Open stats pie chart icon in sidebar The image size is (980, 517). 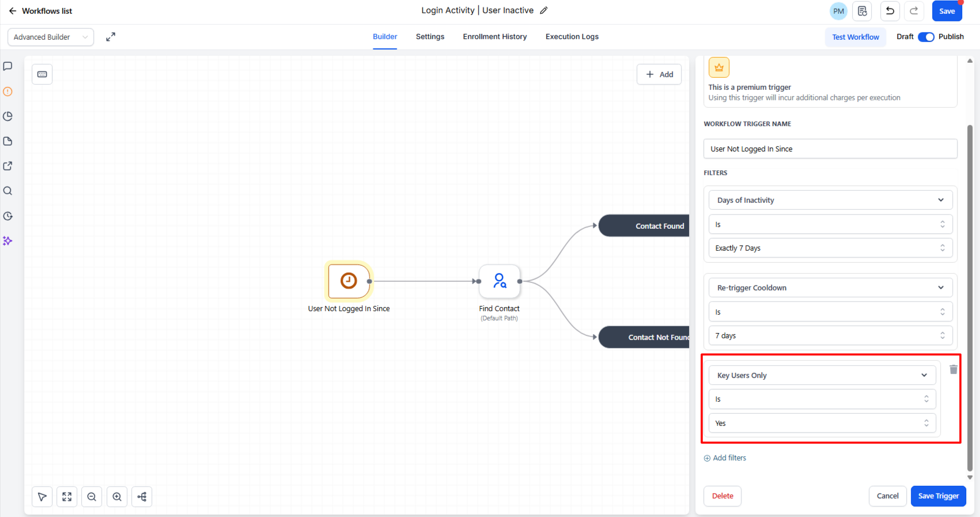point(7,116)
